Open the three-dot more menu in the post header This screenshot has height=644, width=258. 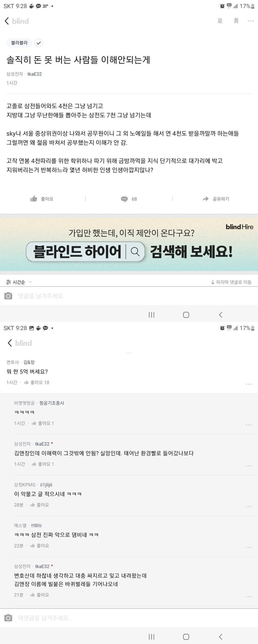point(250,21)
